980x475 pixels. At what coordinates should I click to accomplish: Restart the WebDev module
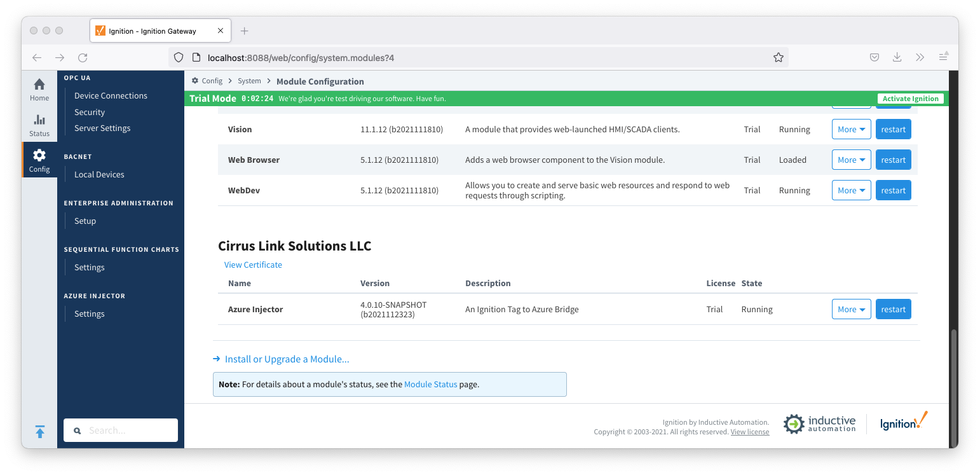click(893, 190)
